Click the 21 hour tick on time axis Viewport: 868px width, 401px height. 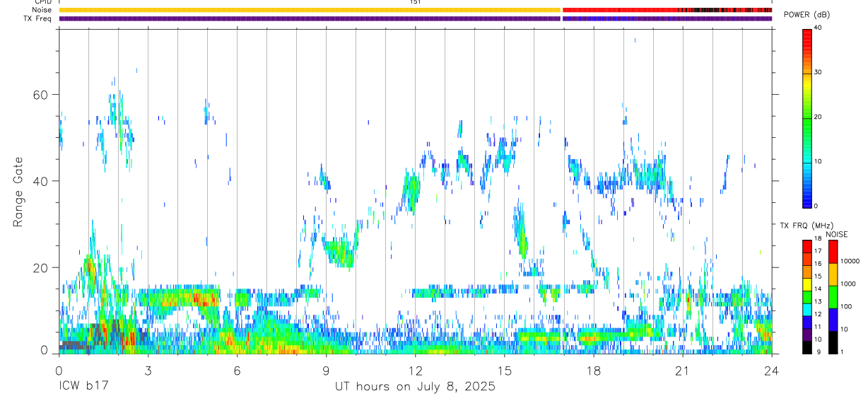tap(682, 370)
